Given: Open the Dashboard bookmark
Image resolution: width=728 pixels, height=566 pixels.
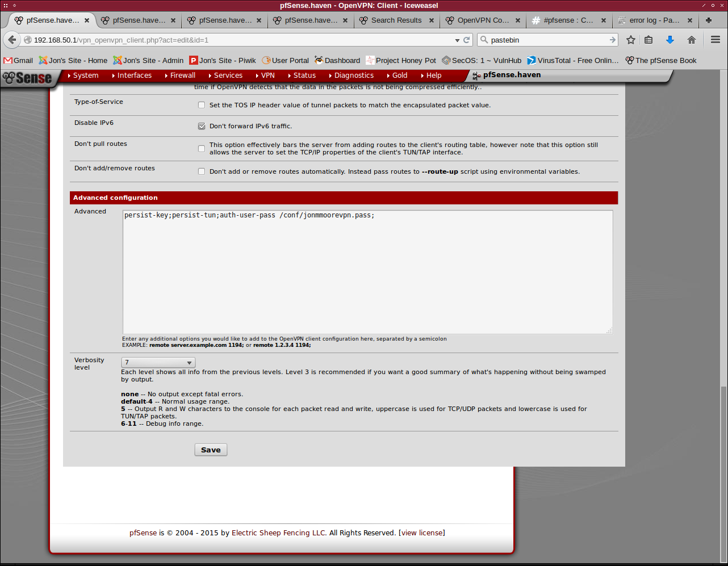Looking at the screenshot, I should pyautogui.click(x=337, y=60).
